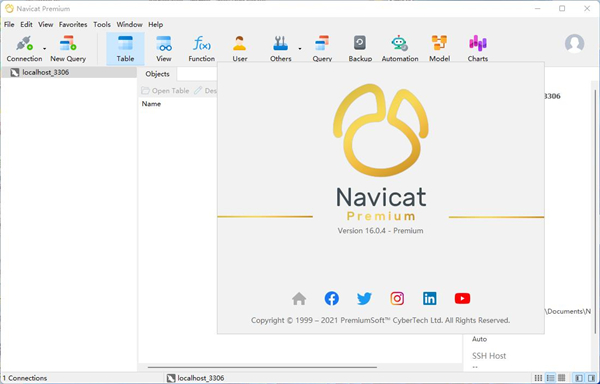The width and height of the screenshot is (600, 384).
Task: Click the copyright PremiumSoft text
Action: [x=380, y=320]
